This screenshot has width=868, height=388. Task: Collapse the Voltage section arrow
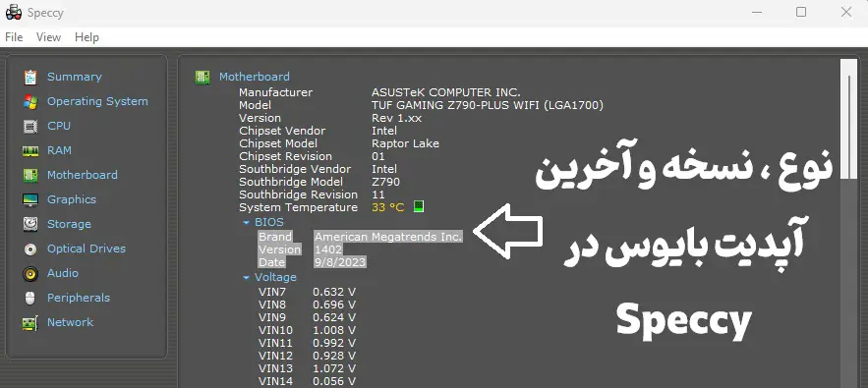(x=247, y=277)
